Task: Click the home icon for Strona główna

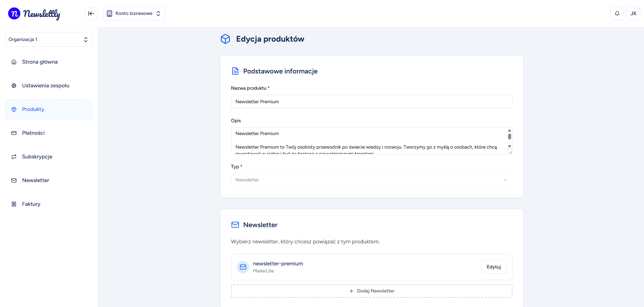Action: point(14,62)
